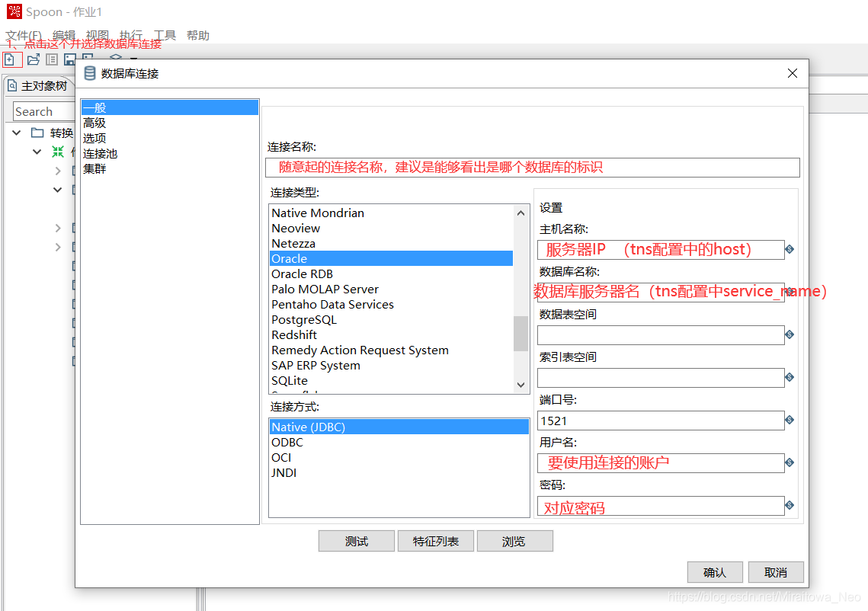Select Netezza connection type

click(392, 244)
